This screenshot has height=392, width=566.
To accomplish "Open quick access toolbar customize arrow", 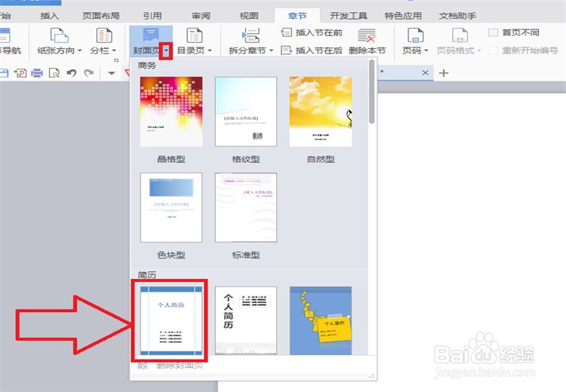I will coord(112,73).
